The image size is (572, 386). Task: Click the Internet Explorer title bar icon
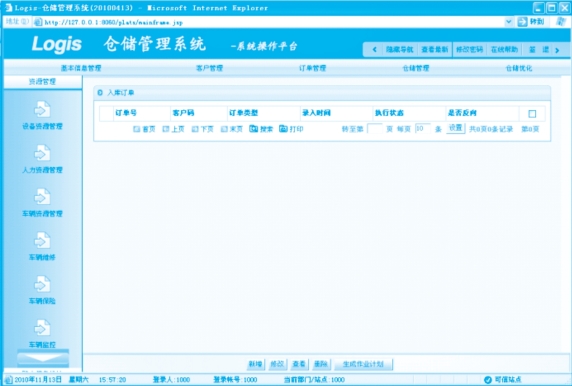click(8, 8)
